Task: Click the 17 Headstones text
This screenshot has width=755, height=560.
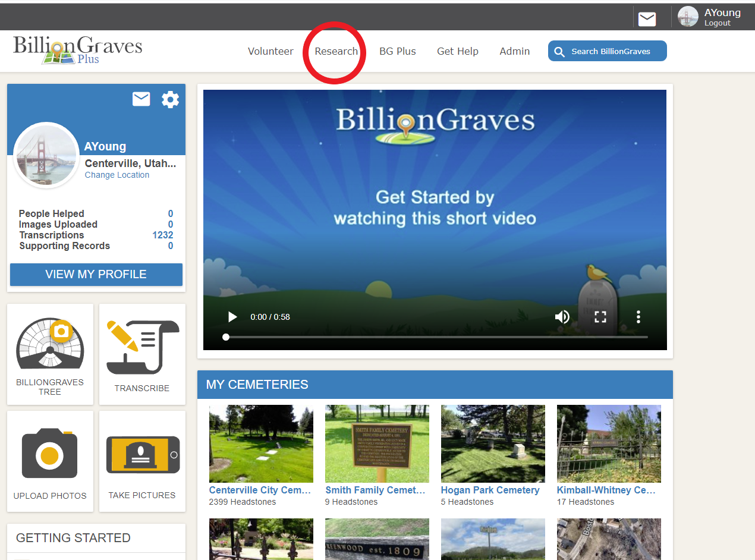Action: [x=586, y=502]
